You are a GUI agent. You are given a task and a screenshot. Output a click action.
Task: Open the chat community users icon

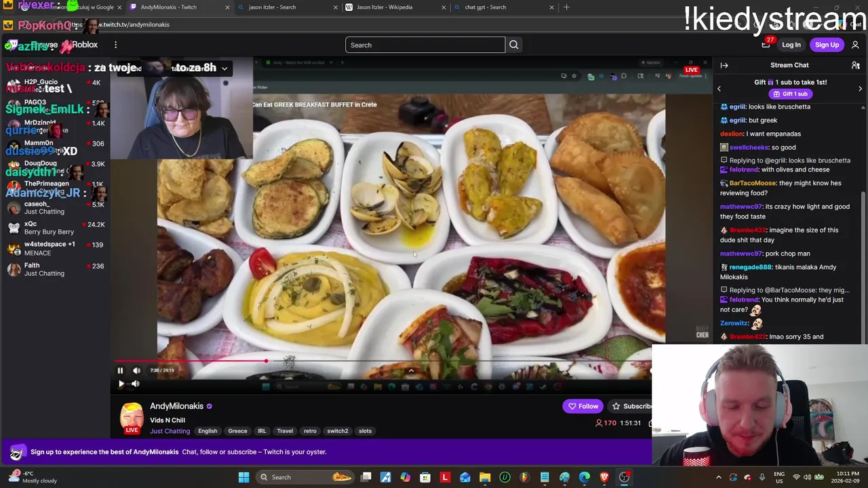click(x=856, y=65)
